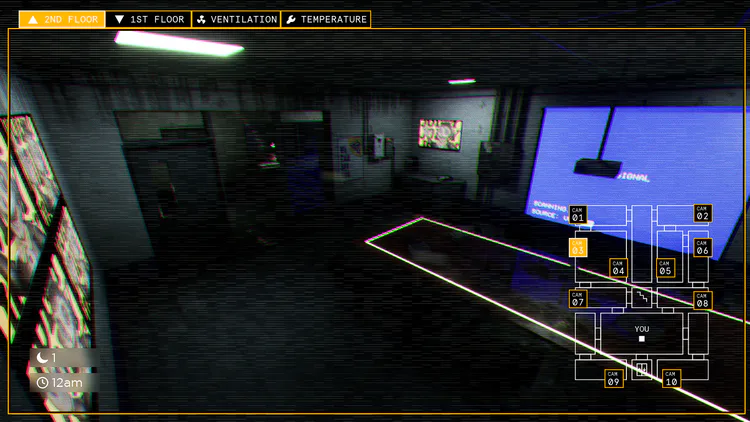This screenshot has height=422, width=750.
Task: Click the down-triangle icon on 1ST FLOOR
Action: pyautogui.click(x=120, y=20)
